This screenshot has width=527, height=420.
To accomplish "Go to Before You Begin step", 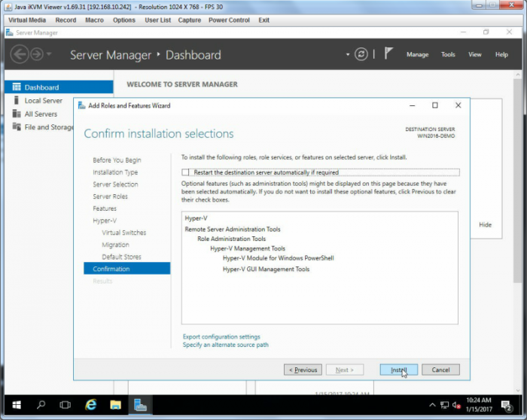I will (117, 160).
